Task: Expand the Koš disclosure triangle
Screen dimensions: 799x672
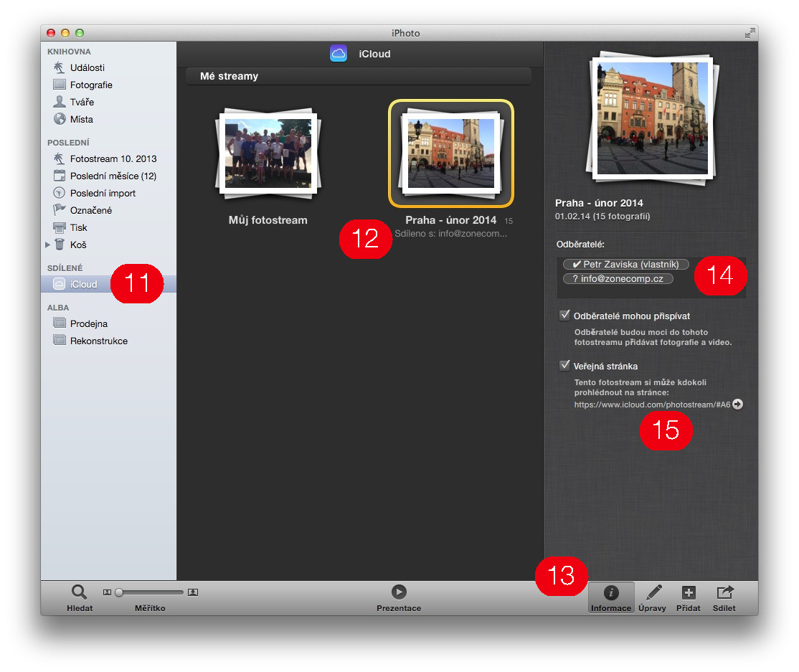Action: tap(48, 245)
